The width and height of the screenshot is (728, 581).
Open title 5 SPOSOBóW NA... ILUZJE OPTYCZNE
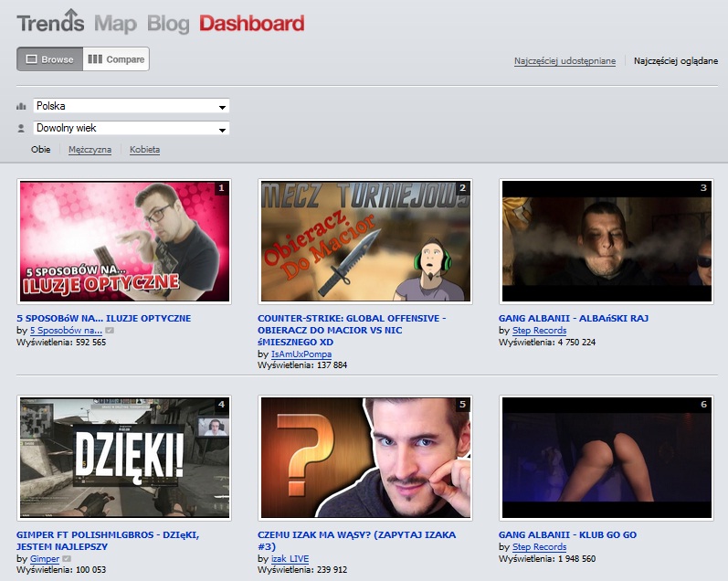(x=103, y=319)
